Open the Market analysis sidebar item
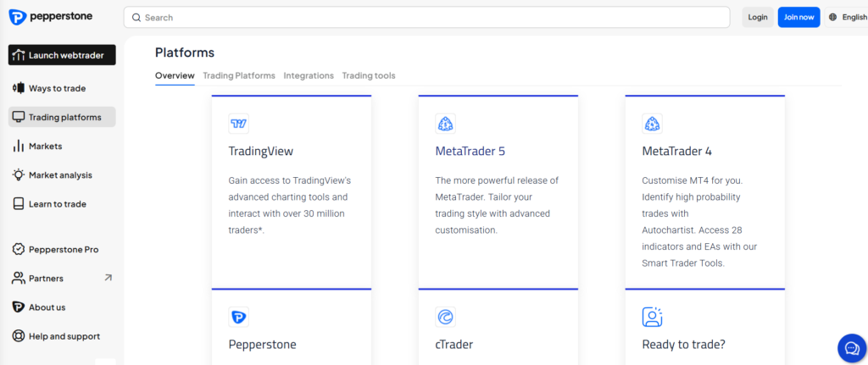 (x=62, y=174)
